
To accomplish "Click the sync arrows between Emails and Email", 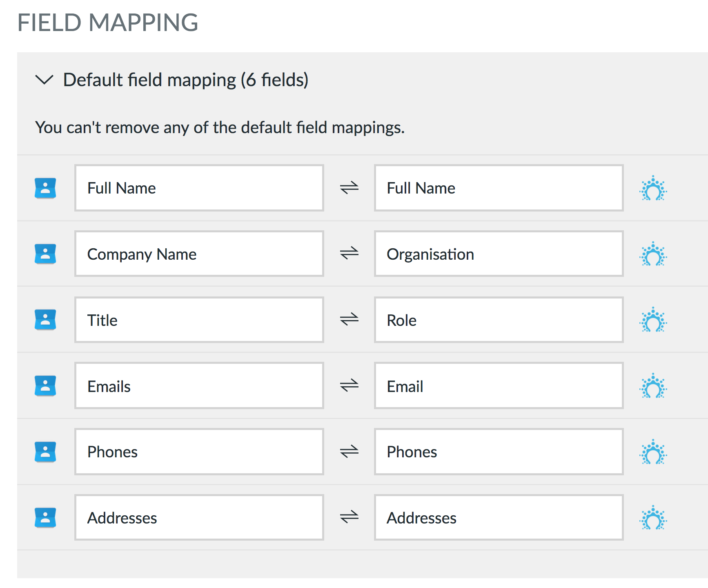I will [x=350, y=385].
